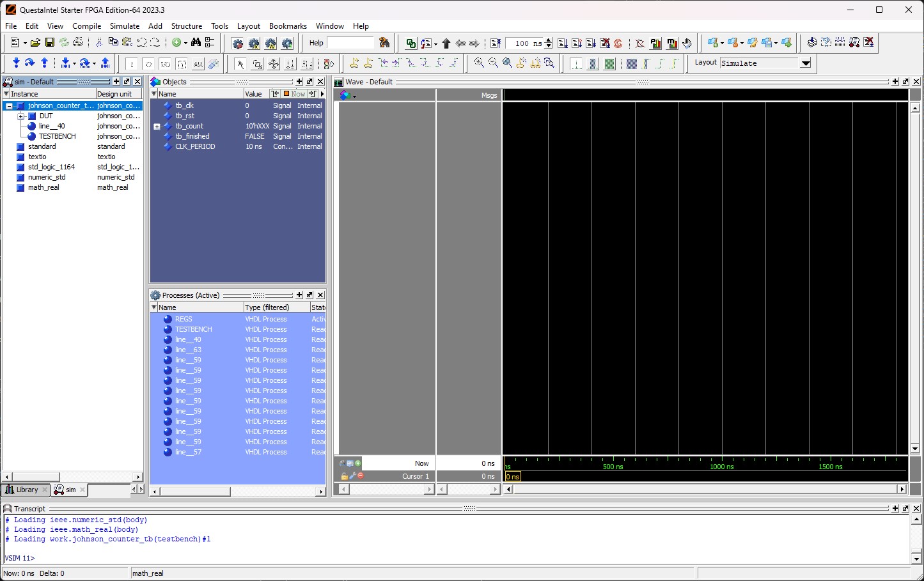Click the Step Out up arrow icon
Image resolution: width=924 pixels, height=581 pixels.
coord(44,63)
